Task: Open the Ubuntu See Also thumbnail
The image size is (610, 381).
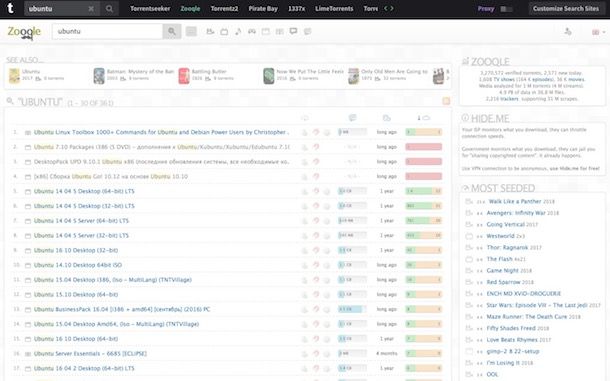Action: [14, 76]
